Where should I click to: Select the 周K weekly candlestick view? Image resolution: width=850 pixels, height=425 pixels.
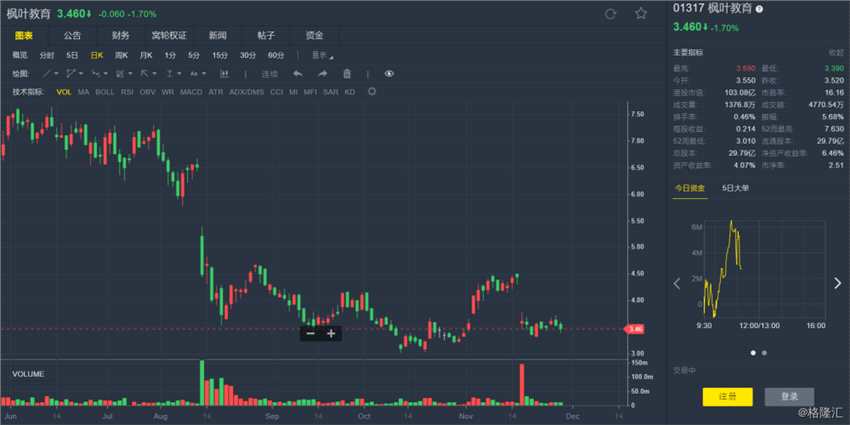(121, 55)
